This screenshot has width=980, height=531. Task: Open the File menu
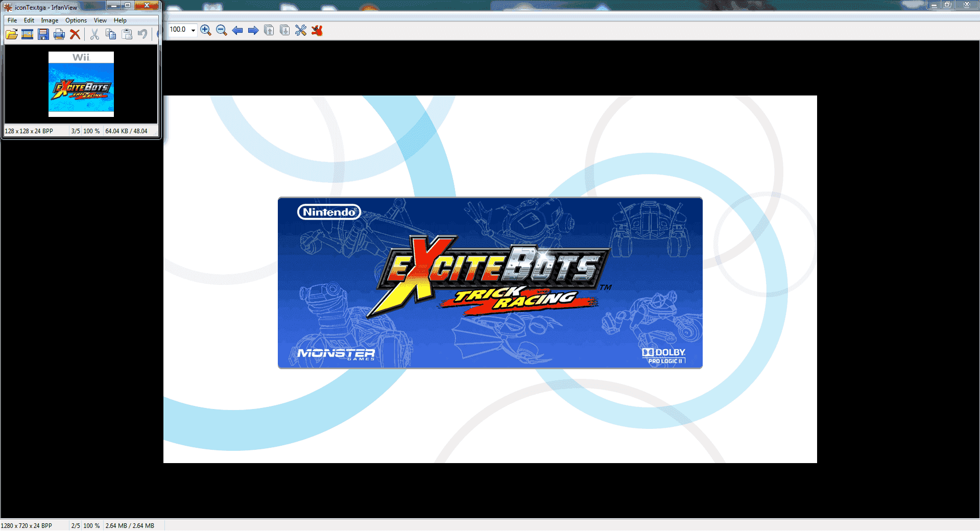click(12, 20)
